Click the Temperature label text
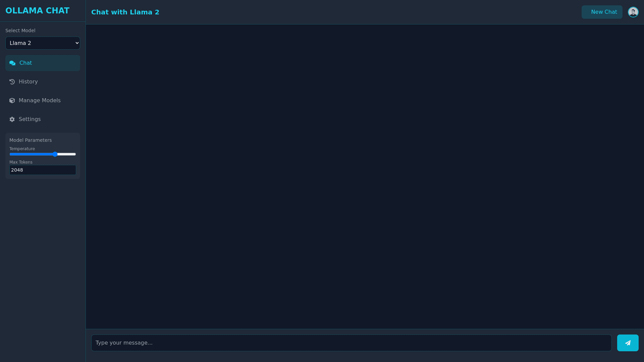Image resolution: width=644 pixels, height=362 pixels. 22,149
